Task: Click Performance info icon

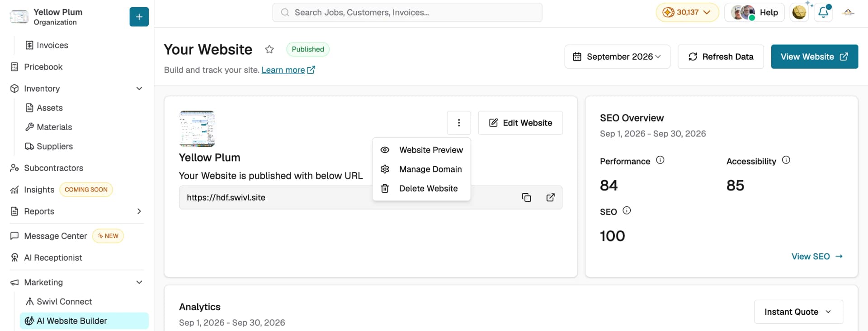Action: point(660,160)
